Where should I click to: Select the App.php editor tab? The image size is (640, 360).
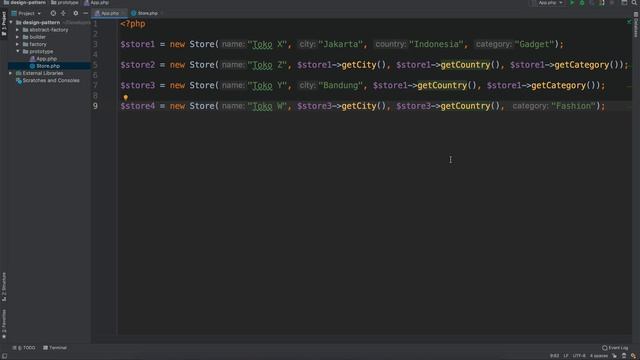(x=109, y=13)
